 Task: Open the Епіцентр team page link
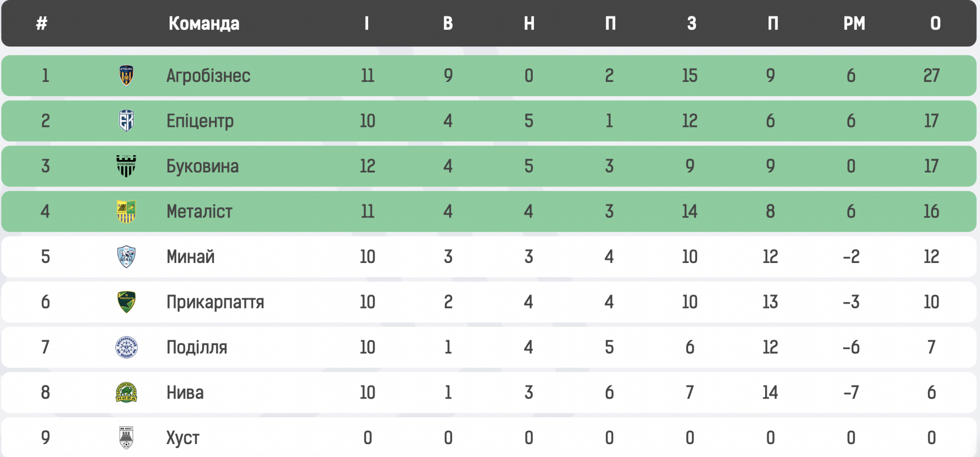200,121
